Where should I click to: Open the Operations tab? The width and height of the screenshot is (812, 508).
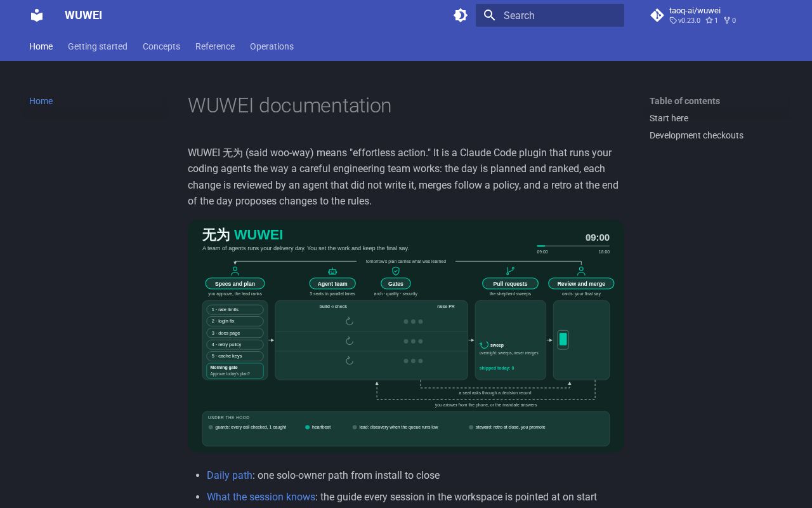click(x=272, y=46)
